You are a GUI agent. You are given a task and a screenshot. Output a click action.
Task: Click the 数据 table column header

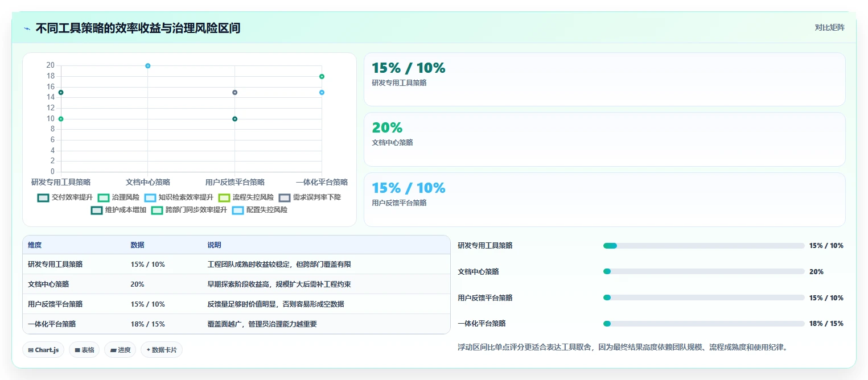137,245
